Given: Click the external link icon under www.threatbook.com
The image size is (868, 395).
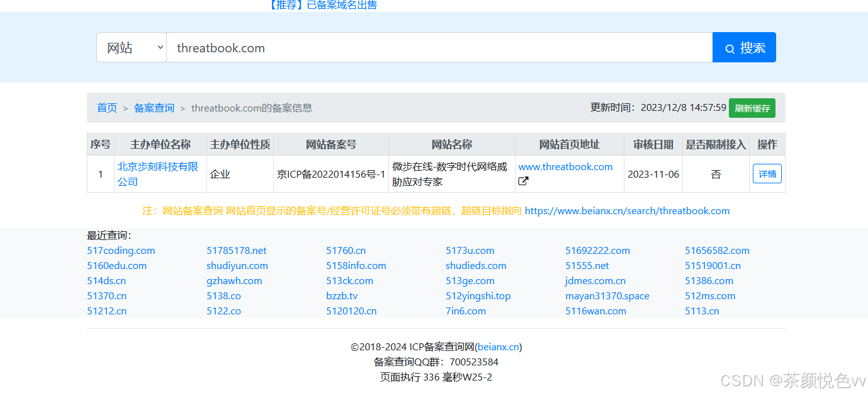Looking at the screenshot, I should pyautogui.click(x=523, y=181).
